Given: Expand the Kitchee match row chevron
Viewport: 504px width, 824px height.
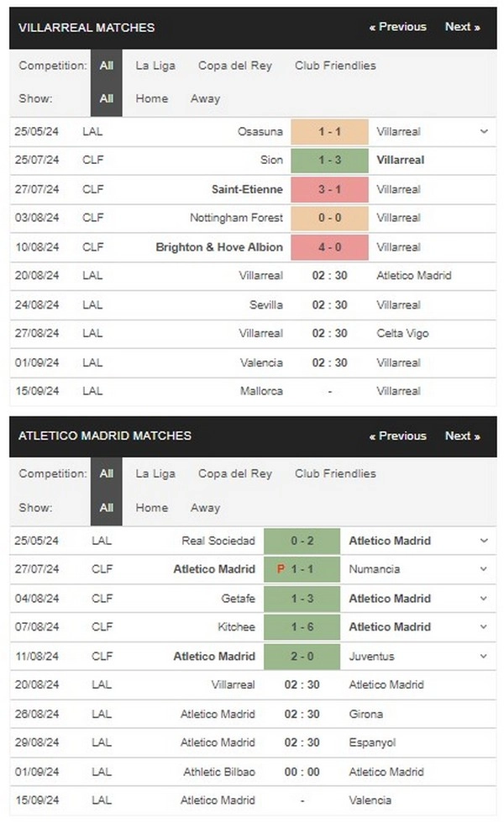Looking at the screenshot, I should pos(484,627).
